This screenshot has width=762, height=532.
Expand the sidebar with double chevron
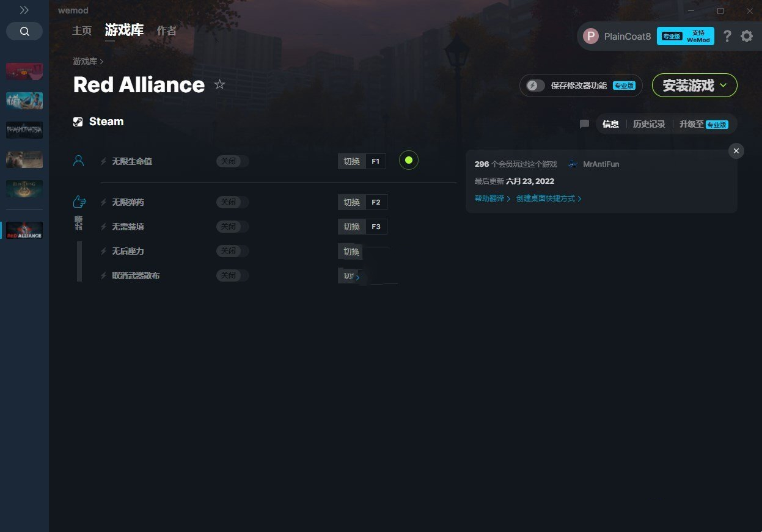(x=24, y=10)
